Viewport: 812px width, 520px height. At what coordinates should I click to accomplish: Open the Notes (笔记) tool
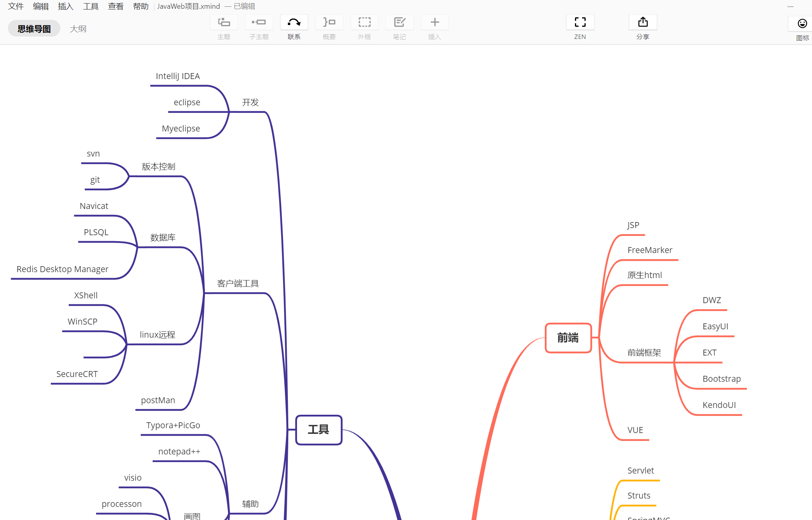point(399,23)
